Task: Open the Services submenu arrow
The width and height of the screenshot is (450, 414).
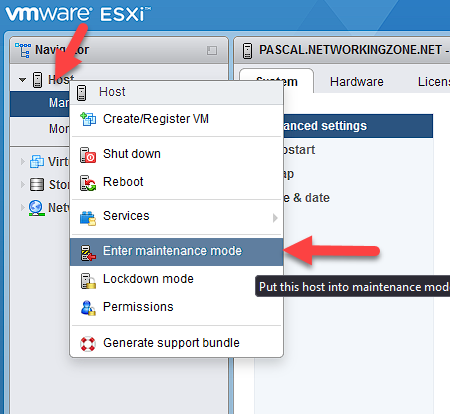Action: click(x=275, y=218)
